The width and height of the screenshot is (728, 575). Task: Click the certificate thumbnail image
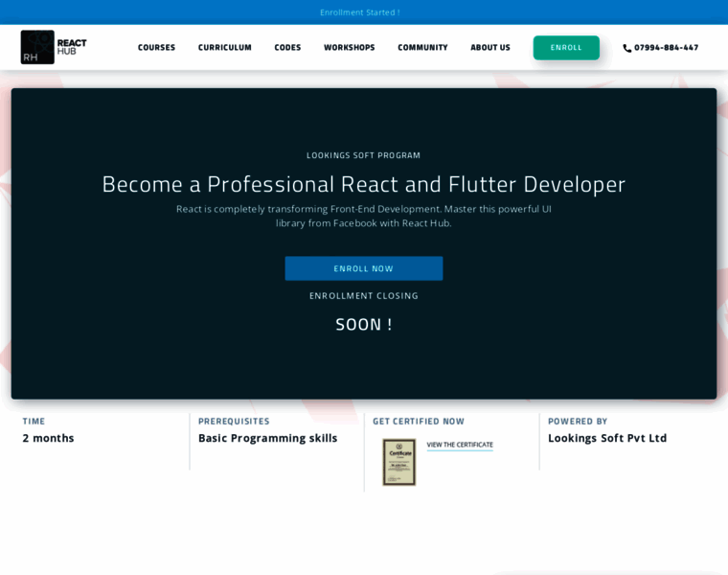(398, 462)
